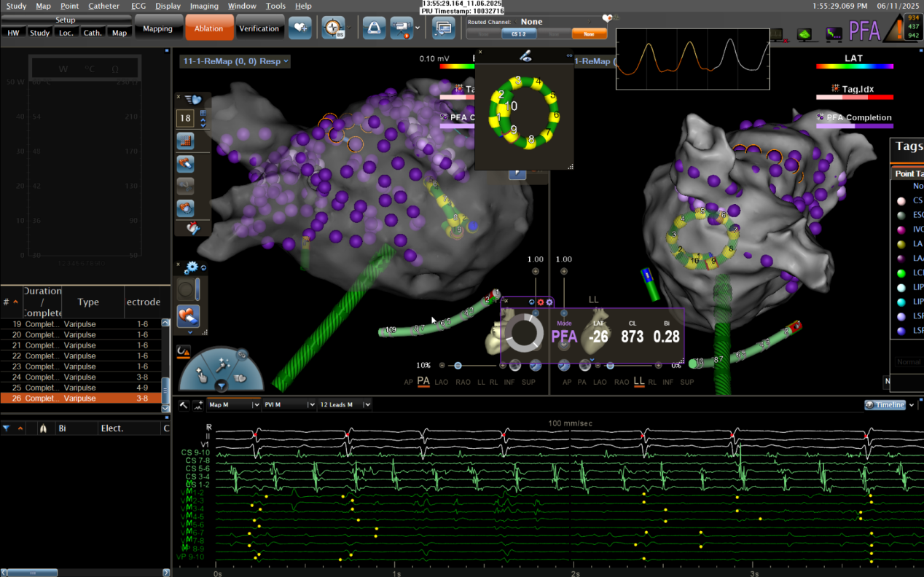Click the grid map tool icon

click(185, 141)
